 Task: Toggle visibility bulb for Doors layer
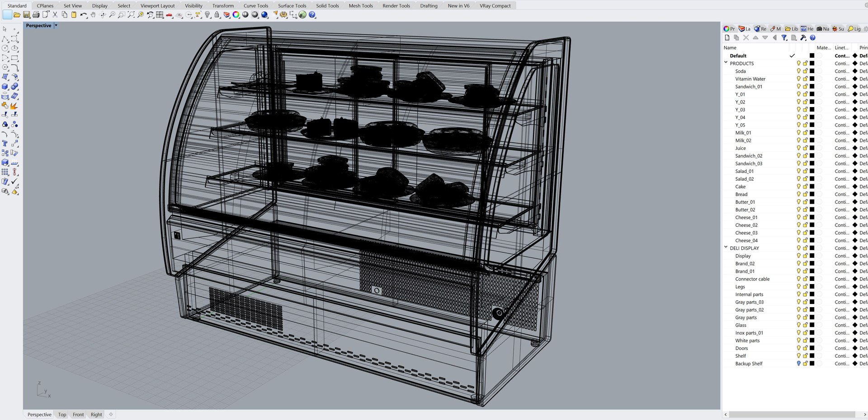[799, 348]
